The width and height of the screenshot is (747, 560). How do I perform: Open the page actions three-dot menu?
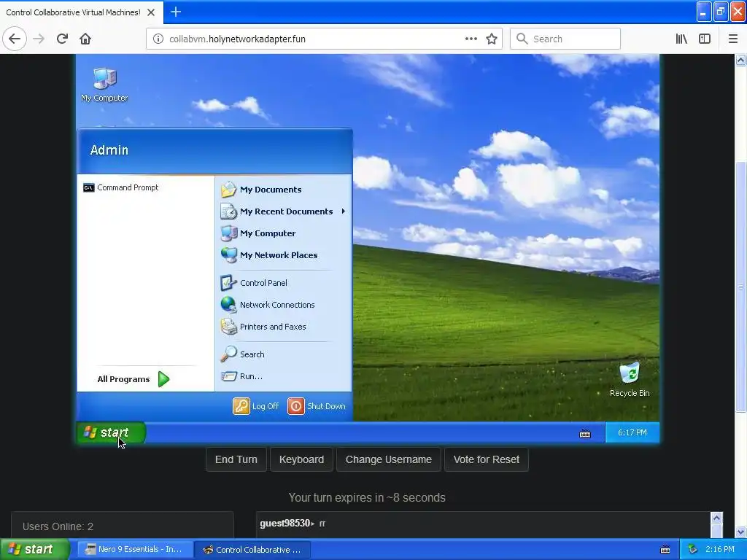point(471,39)
